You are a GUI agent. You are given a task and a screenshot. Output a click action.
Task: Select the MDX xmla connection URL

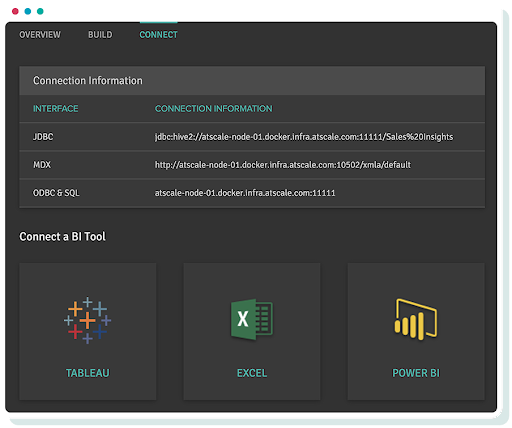(x=283, y=165)
